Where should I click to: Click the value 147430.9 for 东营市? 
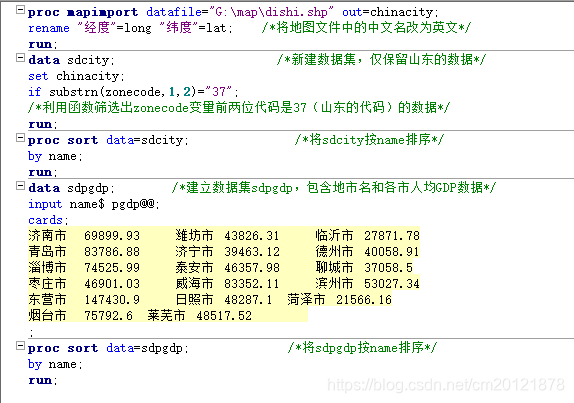[112, 300]
